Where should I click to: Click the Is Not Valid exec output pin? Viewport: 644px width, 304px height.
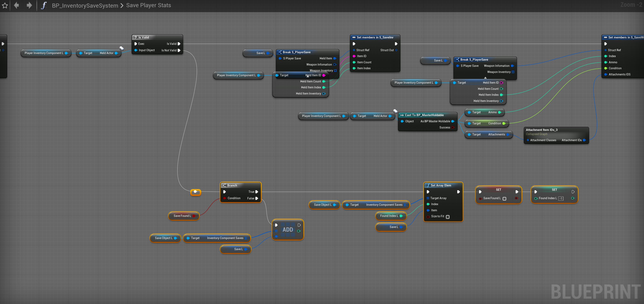tap(179, 50)
